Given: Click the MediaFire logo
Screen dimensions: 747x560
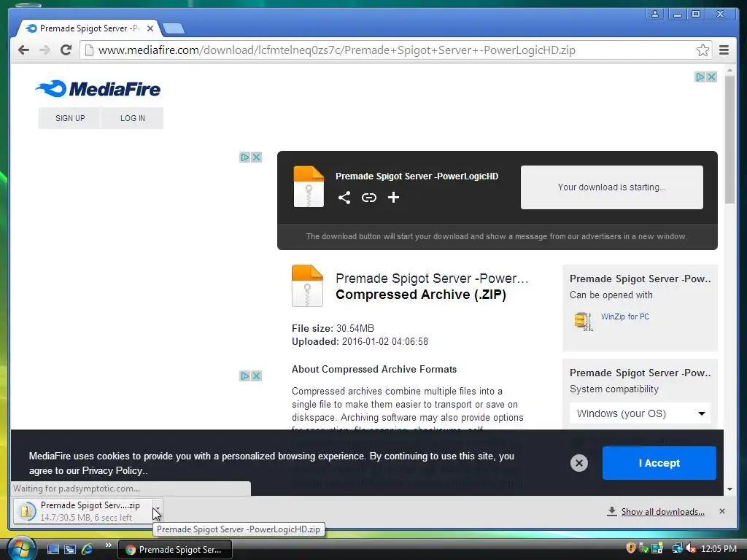Looking at the screenshot, I should tap(98, 88).
